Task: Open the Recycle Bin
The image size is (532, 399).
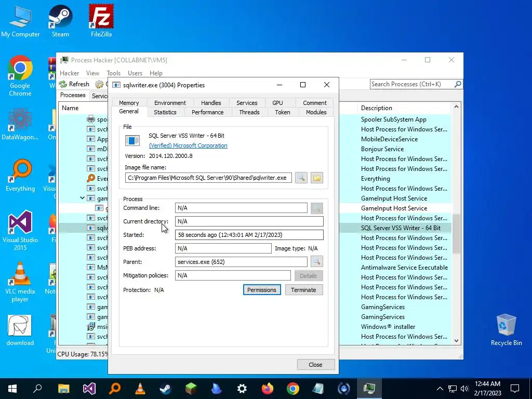Action: pos(506,330)
